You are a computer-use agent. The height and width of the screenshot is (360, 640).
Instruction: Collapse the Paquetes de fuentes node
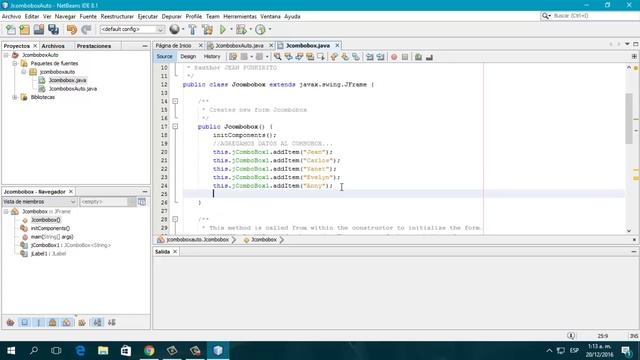[15, 63]
